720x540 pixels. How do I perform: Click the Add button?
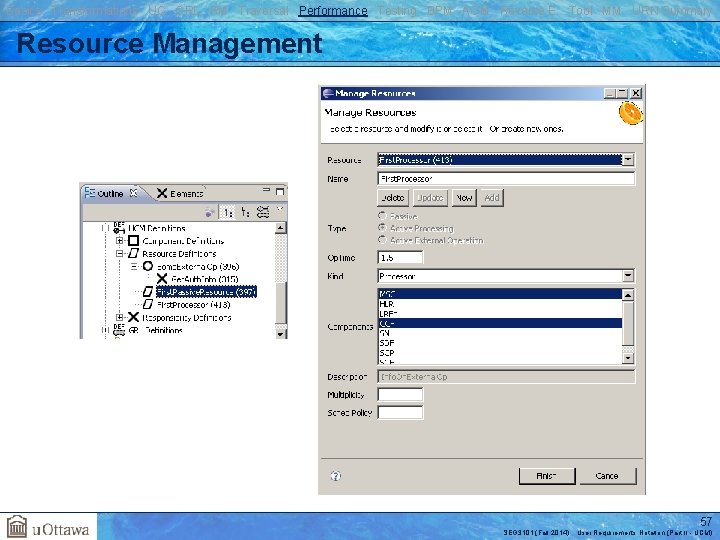pyautogui.click(x=492, y=198)
